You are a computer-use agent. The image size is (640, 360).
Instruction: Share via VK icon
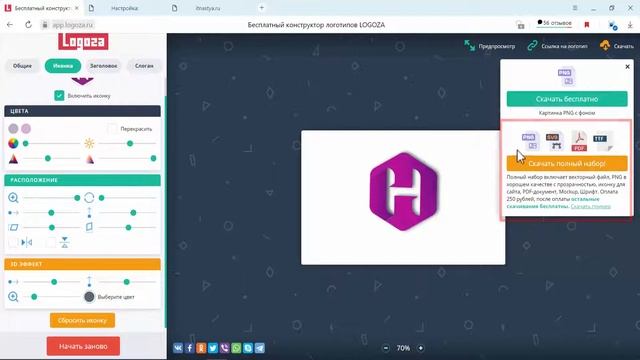[x=178, y=348]
